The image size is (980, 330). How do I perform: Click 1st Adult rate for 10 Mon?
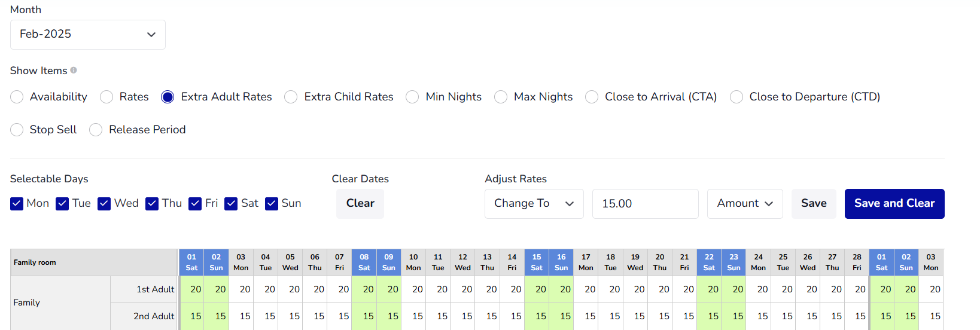(413, 289)
